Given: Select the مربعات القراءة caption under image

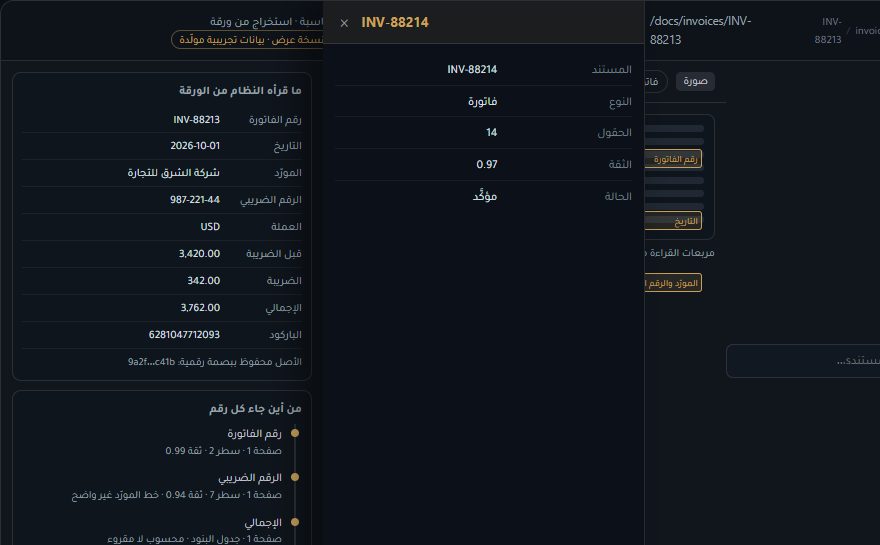Looking at the screenshot, I should [x=680, y=253].
